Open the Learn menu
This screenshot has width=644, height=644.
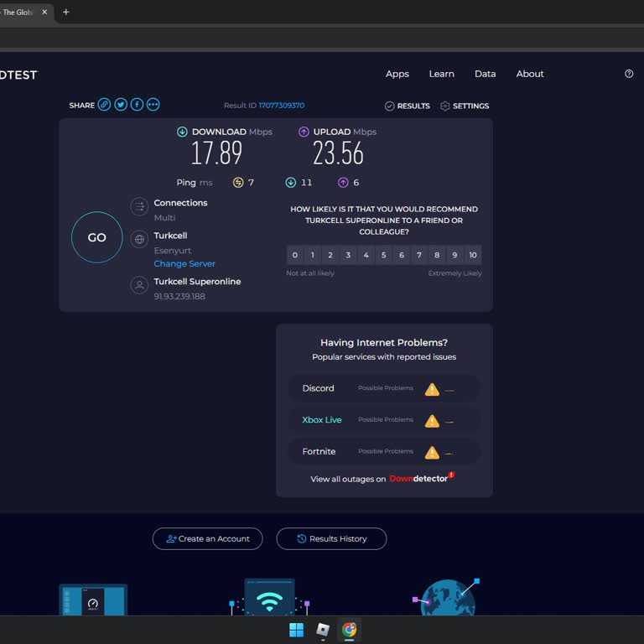442,74
